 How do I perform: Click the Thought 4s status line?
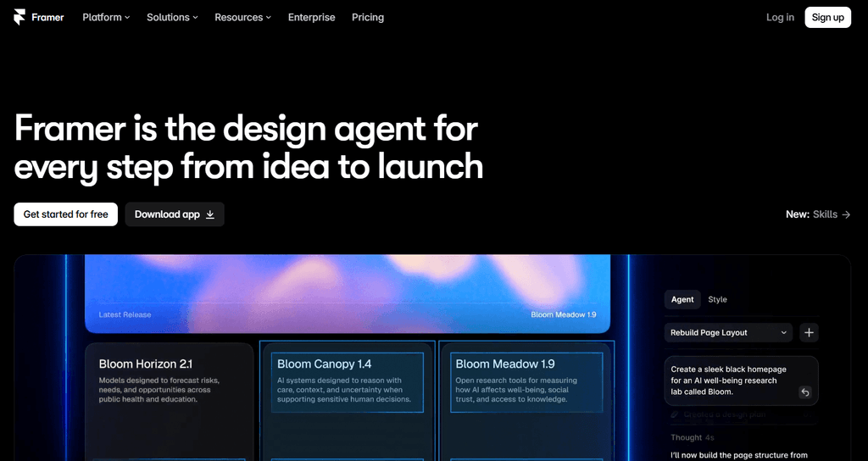point(692,437)
